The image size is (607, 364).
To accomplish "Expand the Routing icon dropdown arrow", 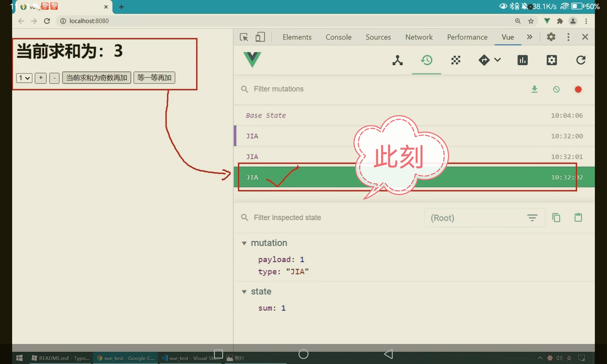I will (497, 60).
